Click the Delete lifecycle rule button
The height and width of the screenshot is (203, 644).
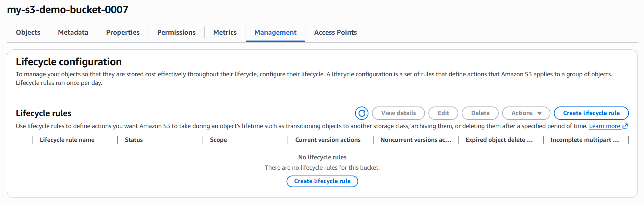pyautogui.click(x=480, y=113)
